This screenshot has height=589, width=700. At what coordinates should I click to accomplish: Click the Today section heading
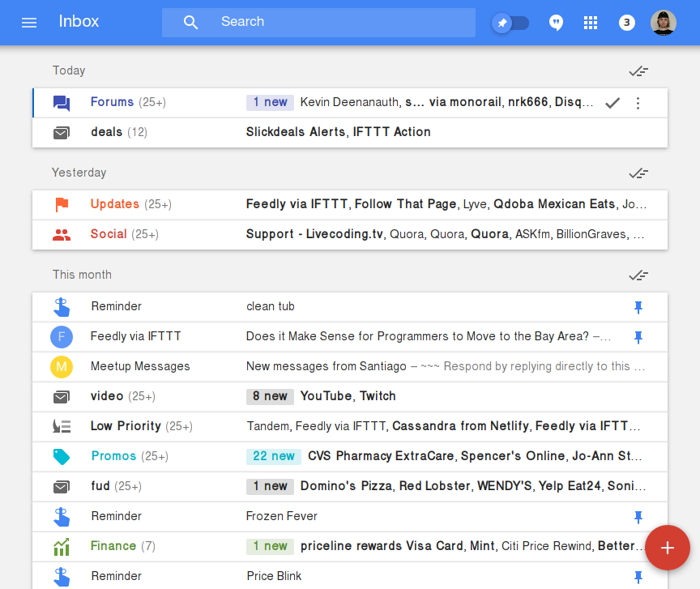(x=69, y=70)
